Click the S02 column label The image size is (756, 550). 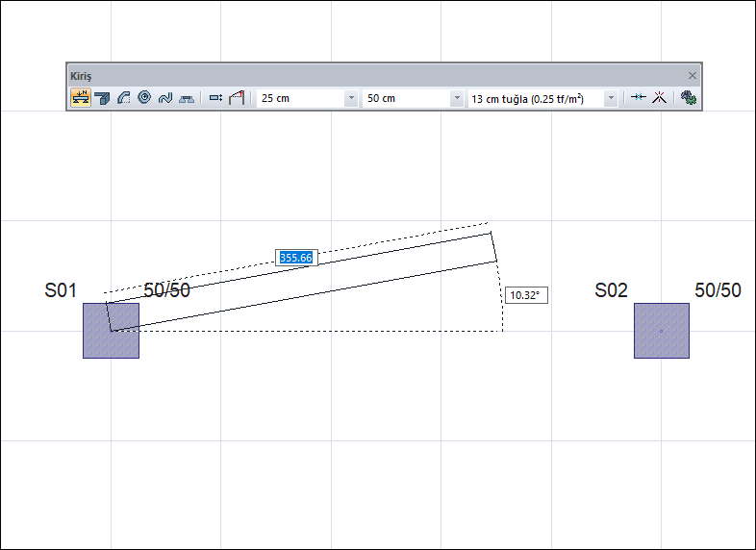coord(612,290)
